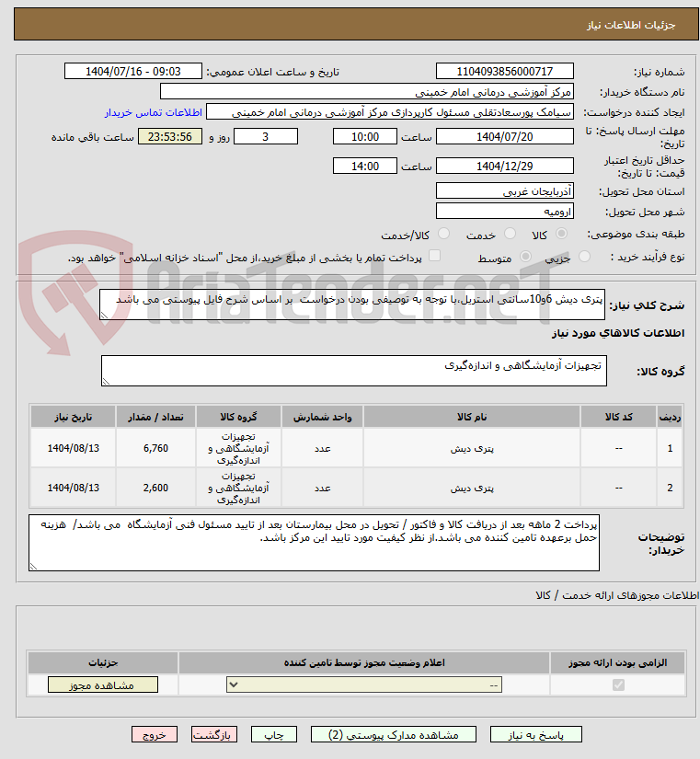Click the price validity time 14:00

click(x=365, y=166)
